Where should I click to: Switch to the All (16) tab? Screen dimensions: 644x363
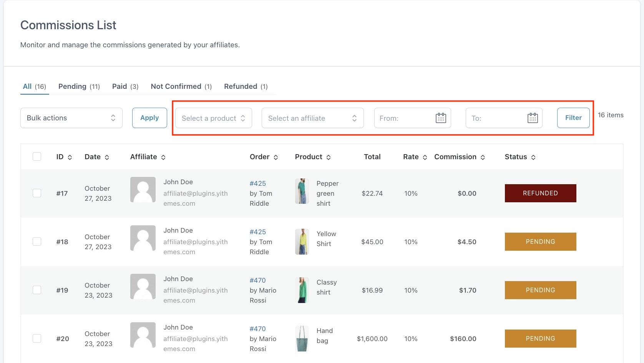pos(35,87)
